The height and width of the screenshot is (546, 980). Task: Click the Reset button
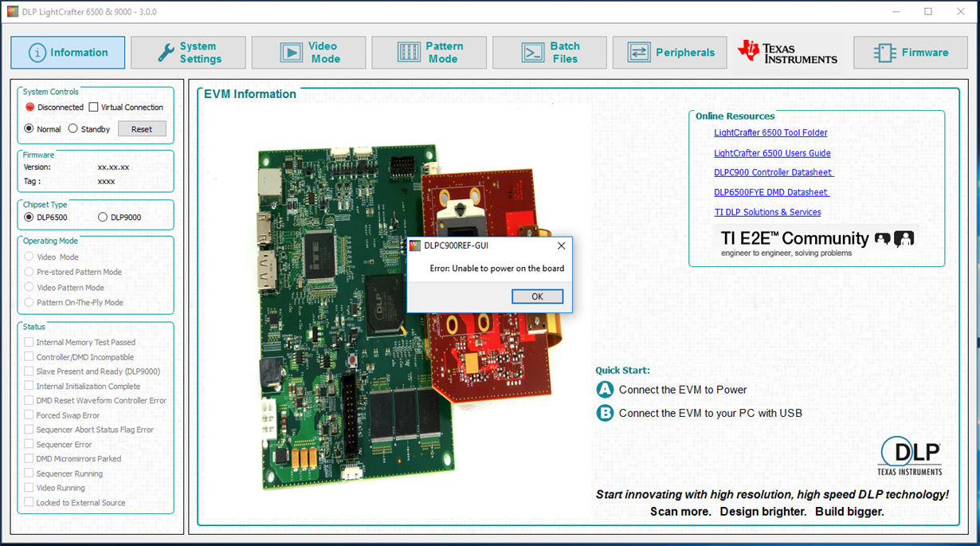click(142, 129)
